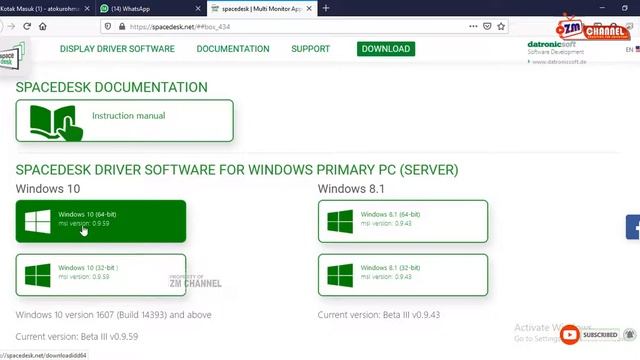This screenshot has width=640, height=360.
Task: Click the 'SPACEDESK DOCUMENTATION' heading text
Action: pyautogui.click(x=111, y=87)
